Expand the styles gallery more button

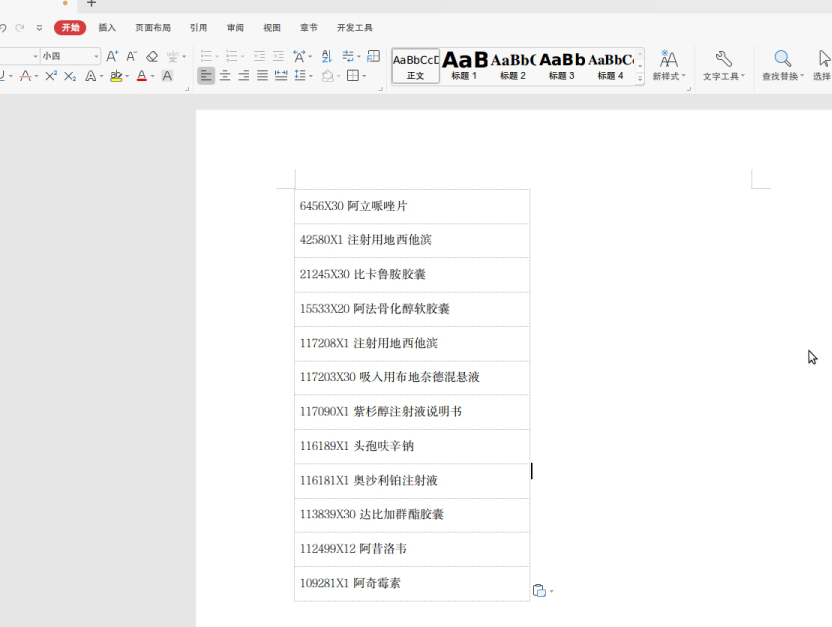click(x=640, y=79)
